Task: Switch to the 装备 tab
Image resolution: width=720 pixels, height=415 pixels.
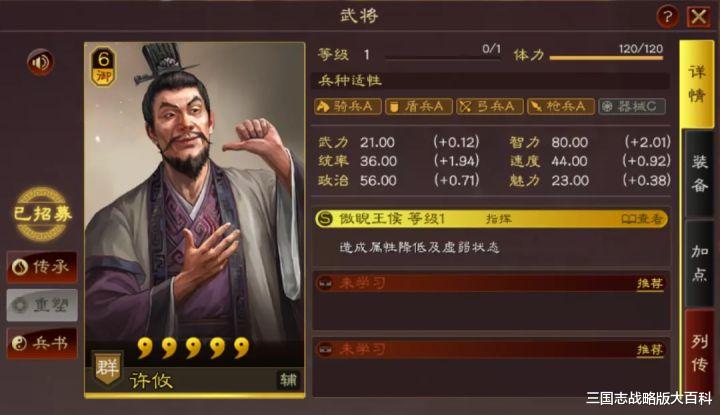Action: point(699,173)
